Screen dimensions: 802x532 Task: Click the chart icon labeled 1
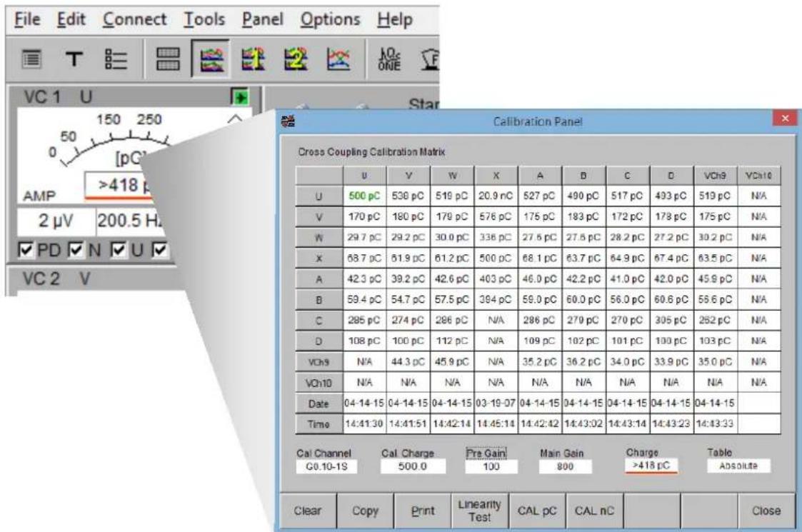point(254,59)
